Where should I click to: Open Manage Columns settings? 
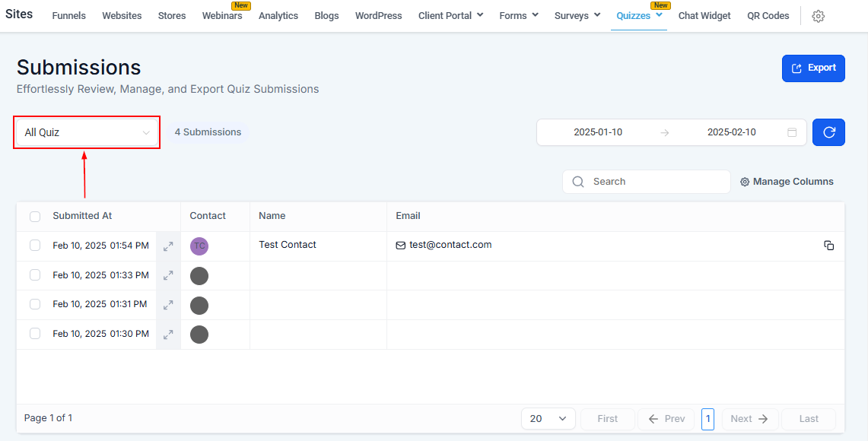point(787,182)
